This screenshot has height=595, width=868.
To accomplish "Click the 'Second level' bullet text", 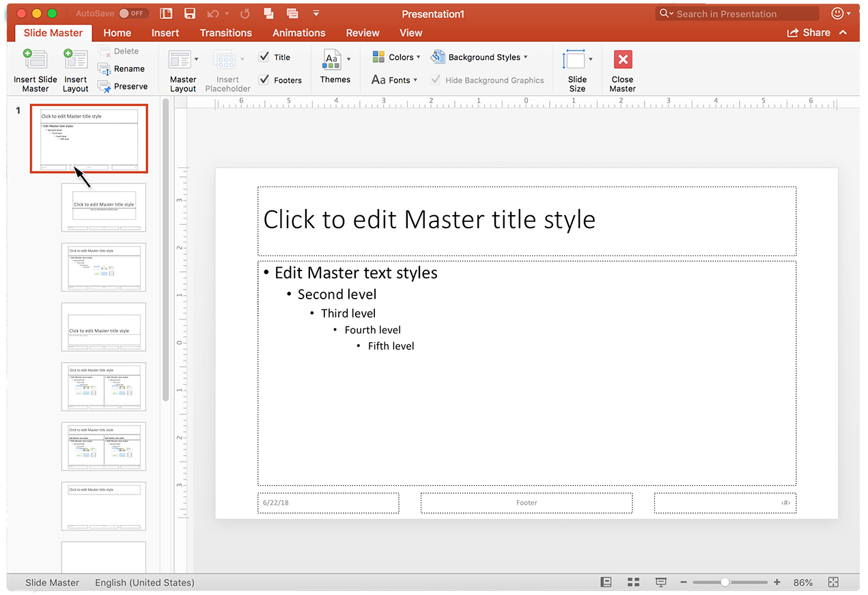I will pyautogui.click(x=337, y=294).
